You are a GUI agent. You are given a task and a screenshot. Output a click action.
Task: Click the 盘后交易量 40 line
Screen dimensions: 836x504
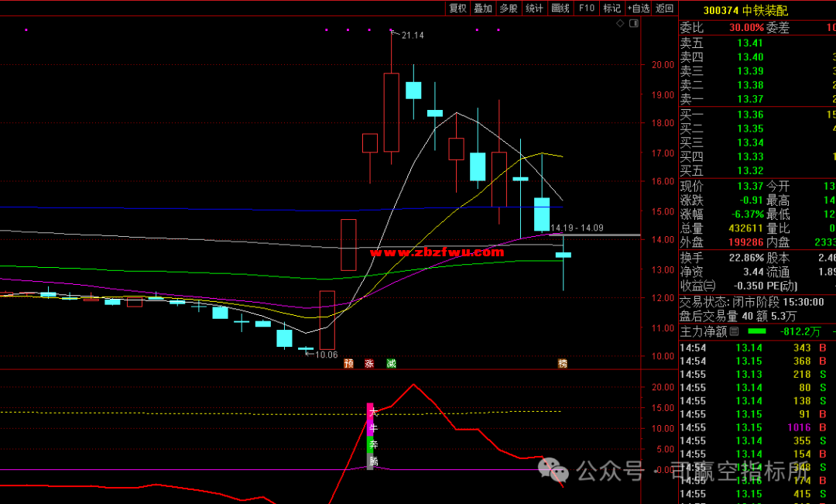[738, 316]
